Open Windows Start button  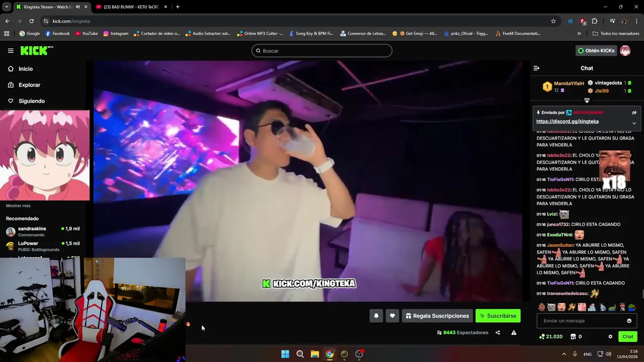pyautogui.click(x=285, y=354)
